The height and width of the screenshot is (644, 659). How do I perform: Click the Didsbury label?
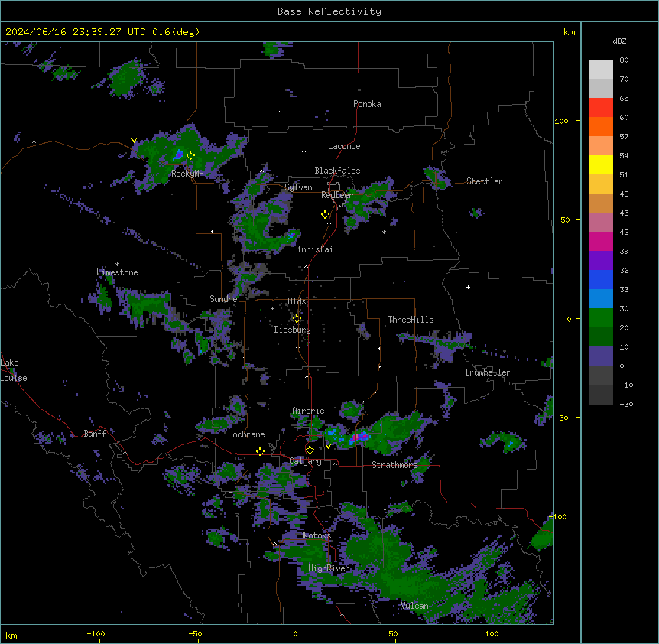(x=293, y=330)
